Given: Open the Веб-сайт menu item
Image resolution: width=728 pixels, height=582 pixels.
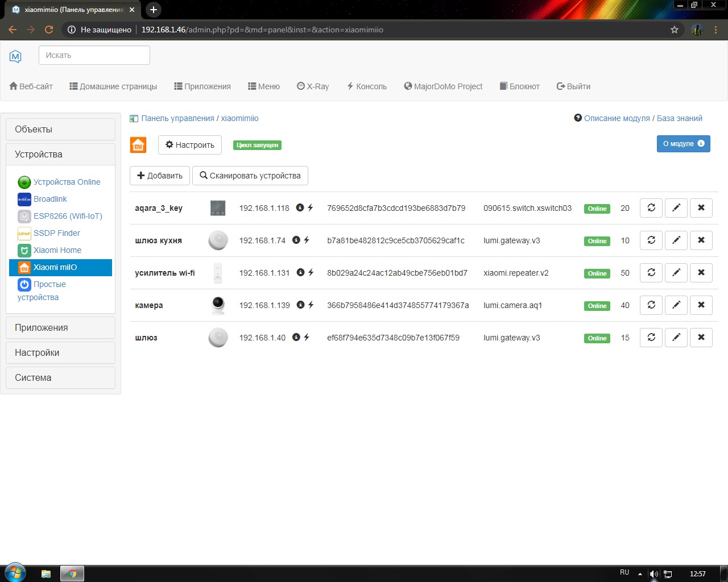Looking at the screenshot, I should 31,86.
